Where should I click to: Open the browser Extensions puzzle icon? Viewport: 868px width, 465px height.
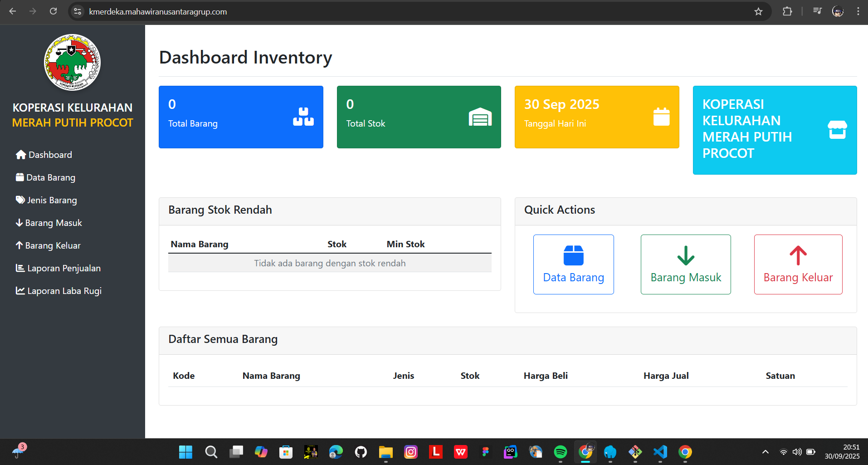(x=787, y=11)
